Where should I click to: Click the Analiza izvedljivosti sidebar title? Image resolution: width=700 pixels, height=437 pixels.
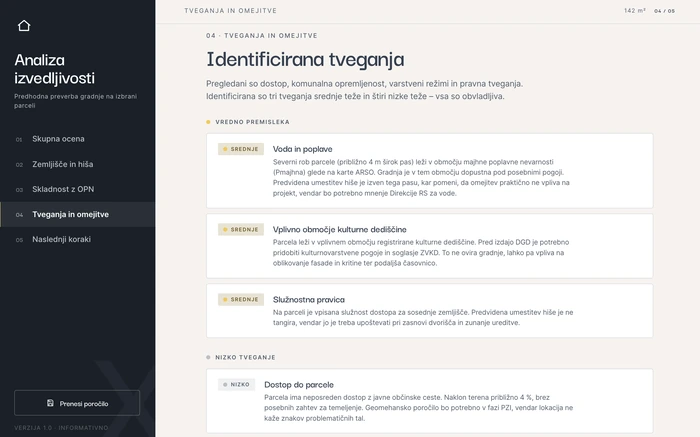click(x=54, y=69)
